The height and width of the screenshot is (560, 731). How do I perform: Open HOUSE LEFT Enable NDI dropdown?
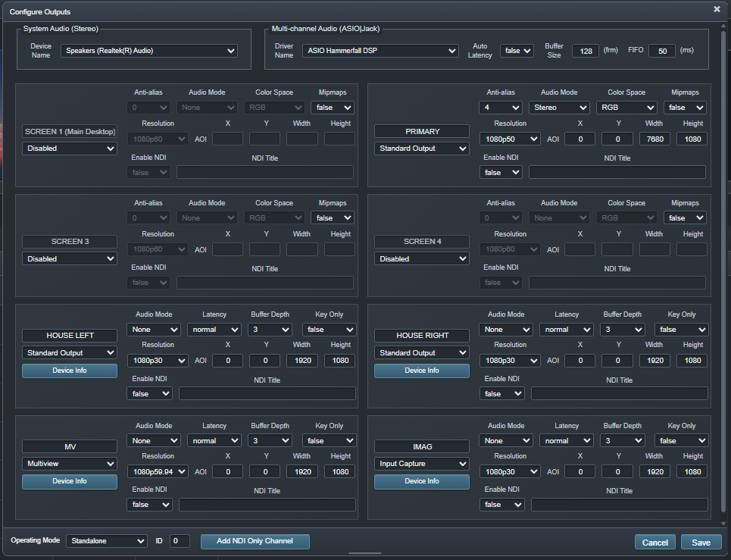(150, 394)
